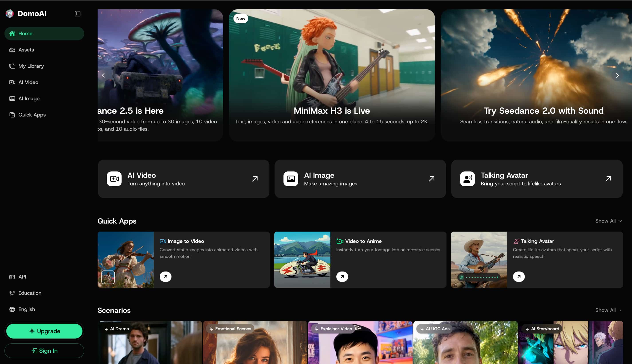Click the New badge on MiniMax banner
This screenshot has width=632, height=364.
(x=241, y=19)
